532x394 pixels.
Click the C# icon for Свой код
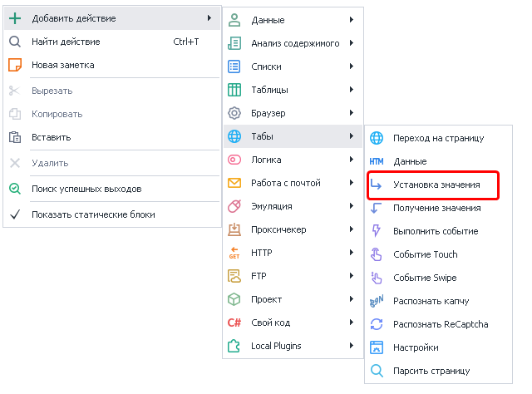[234, 323]
